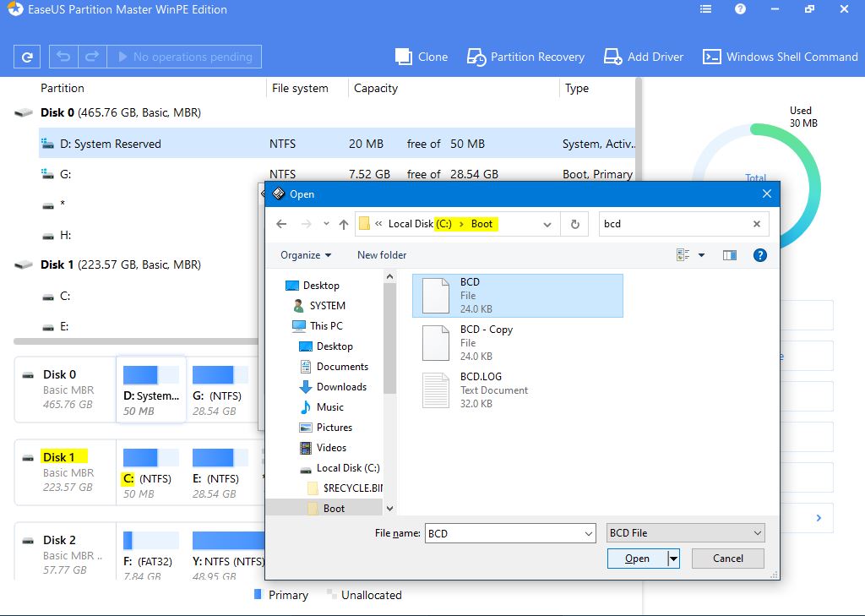Launch Partition Recovery
This screenshot has width=865, height=616.
pyautogui.click(x=525, y=57)
